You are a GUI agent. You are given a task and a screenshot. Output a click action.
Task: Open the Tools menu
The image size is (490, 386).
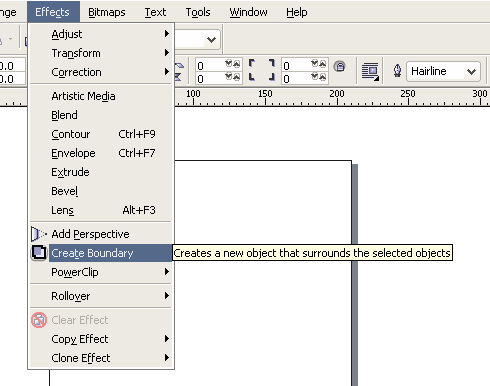(x=198, y=12)
